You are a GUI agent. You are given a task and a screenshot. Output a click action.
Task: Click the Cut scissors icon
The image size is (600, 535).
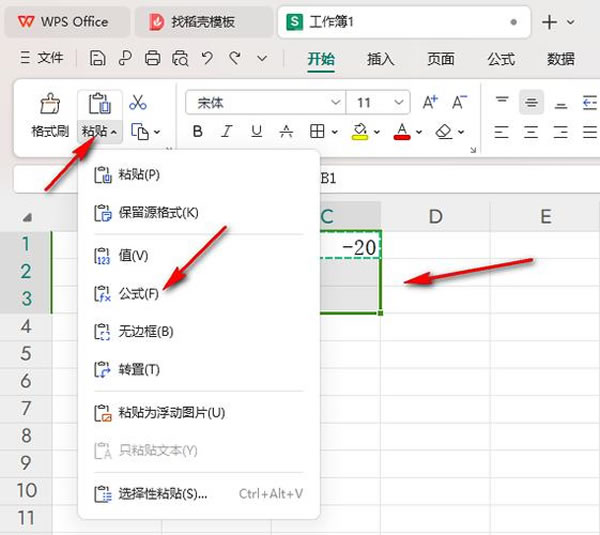click(x=138, y=102)
